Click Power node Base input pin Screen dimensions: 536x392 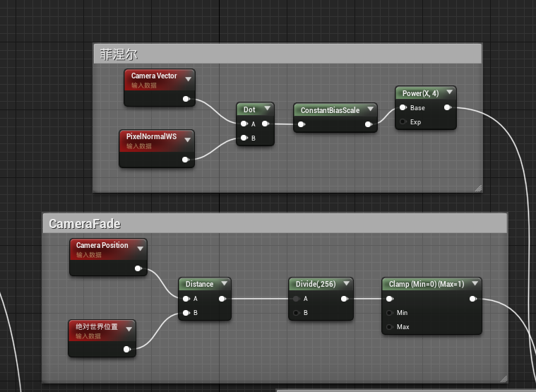[x=403, y=107]
